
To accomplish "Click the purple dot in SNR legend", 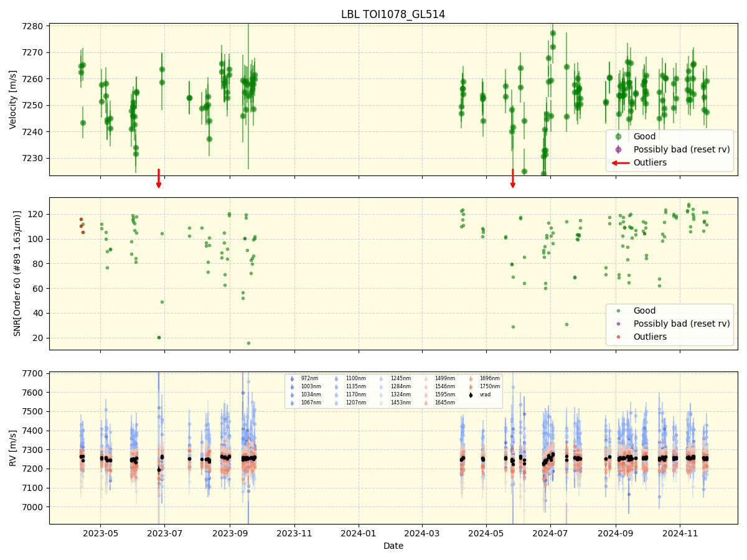I will tap(618, 324).
